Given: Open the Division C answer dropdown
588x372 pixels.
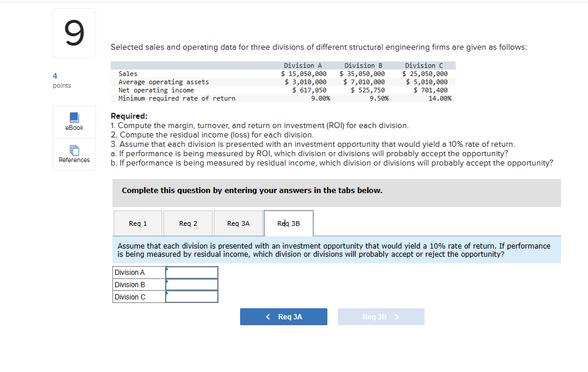Looking at the screenshot, I should tap(192, 297).
